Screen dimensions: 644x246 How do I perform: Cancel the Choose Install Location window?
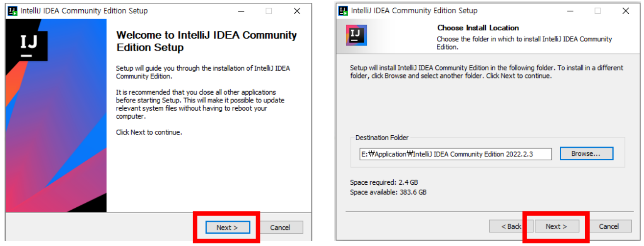[609, 226]
